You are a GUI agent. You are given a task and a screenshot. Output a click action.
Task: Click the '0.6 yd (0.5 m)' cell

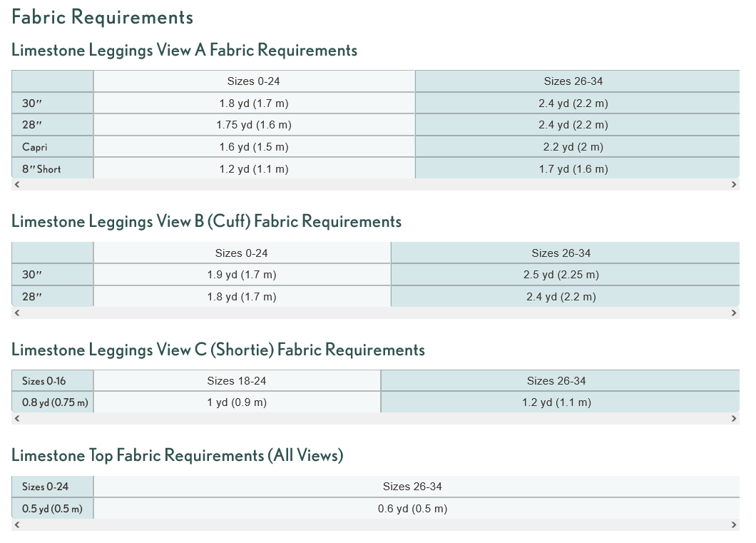point(412,509)
